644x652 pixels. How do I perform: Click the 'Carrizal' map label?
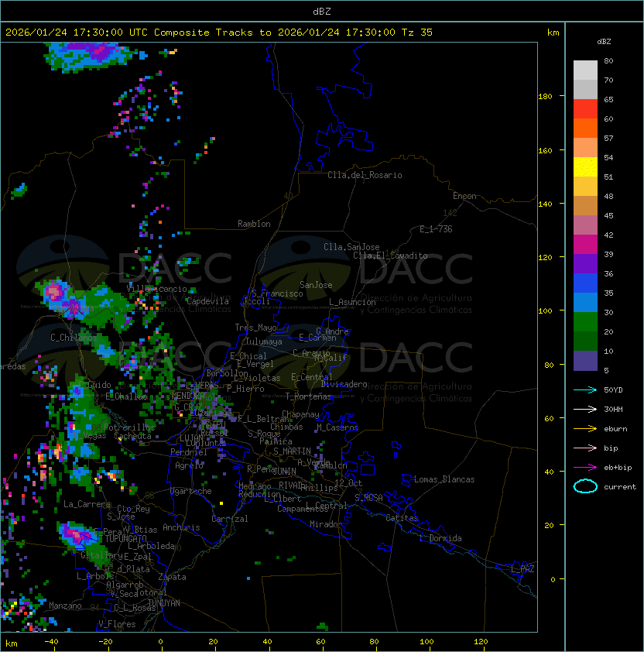point(229,519)
